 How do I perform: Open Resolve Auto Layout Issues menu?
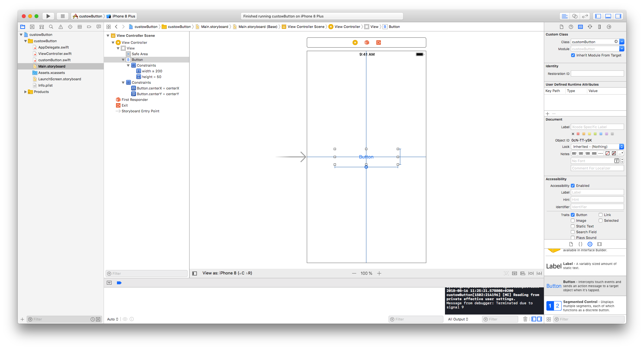(x=539, y=273)
